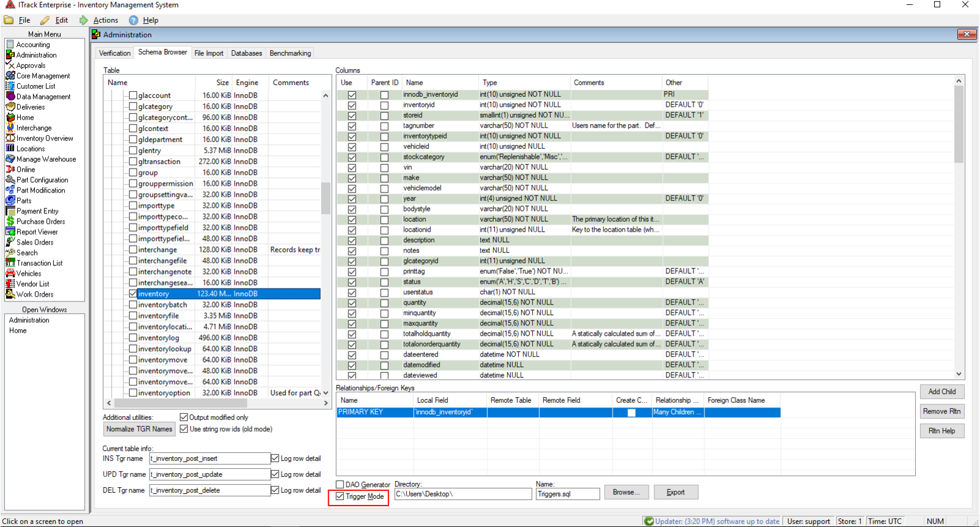Open Work Orders

(x=35, y=295)
